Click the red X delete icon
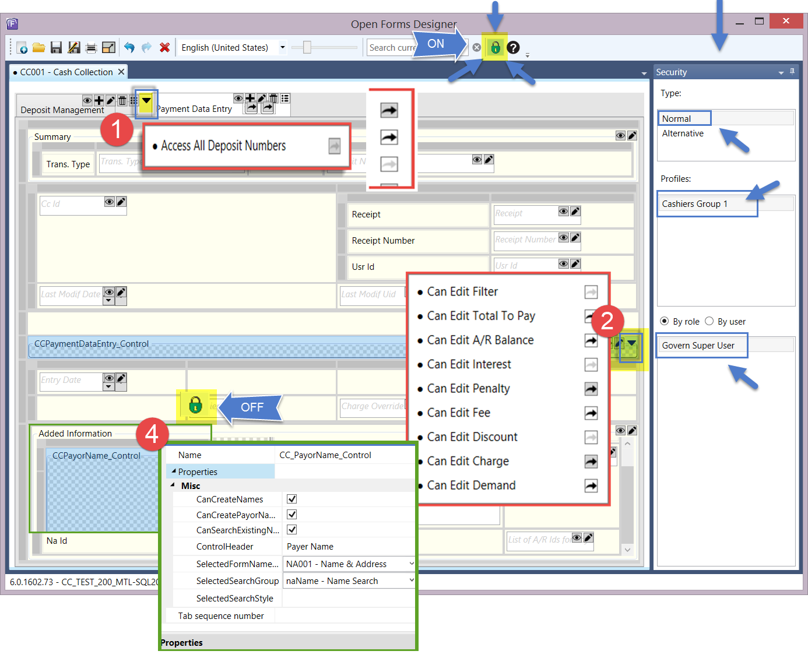Screen dimensions: 808x672 point(165,48)
